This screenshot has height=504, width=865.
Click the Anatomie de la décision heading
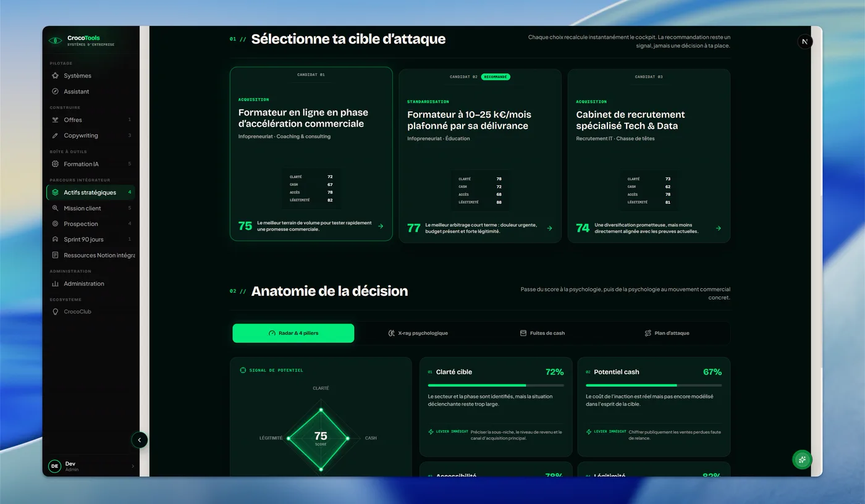pos(329,291)
